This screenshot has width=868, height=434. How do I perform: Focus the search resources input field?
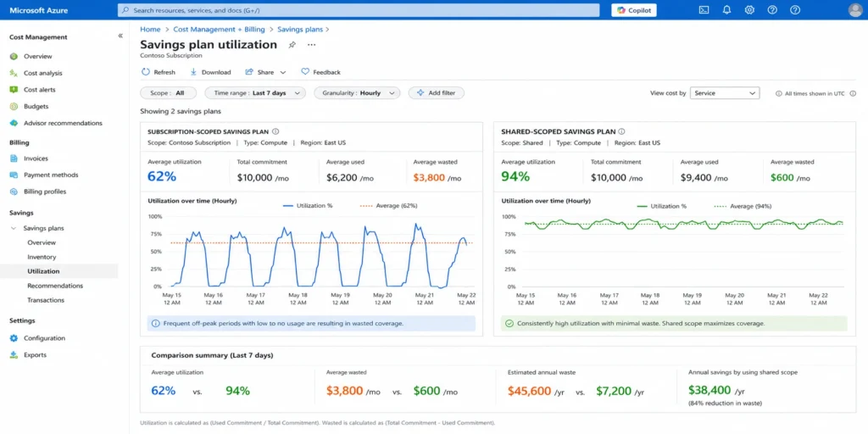click(359, 10)
